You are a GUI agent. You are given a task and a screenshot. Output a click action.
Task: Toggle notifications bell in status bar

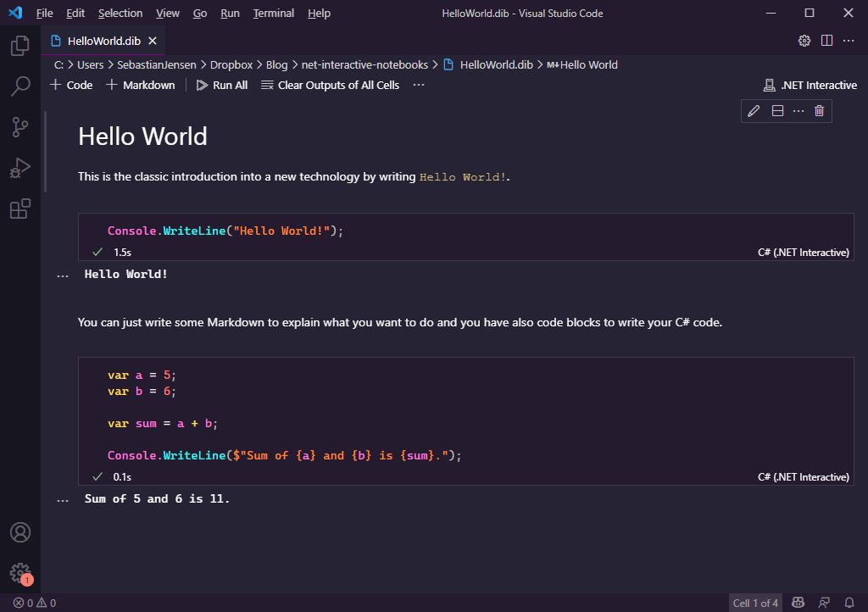[849, 603]
